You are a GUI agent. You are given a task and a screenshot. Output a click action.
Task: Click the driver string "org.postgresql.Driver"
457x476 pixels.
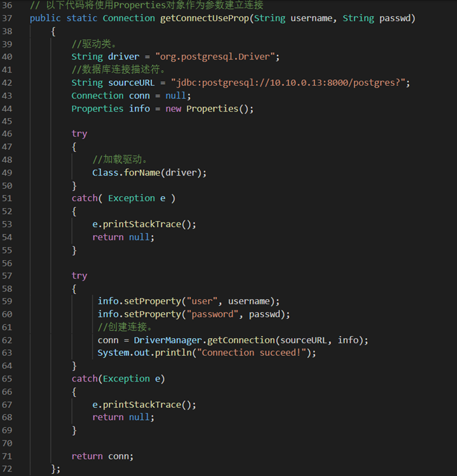point(215,57)
